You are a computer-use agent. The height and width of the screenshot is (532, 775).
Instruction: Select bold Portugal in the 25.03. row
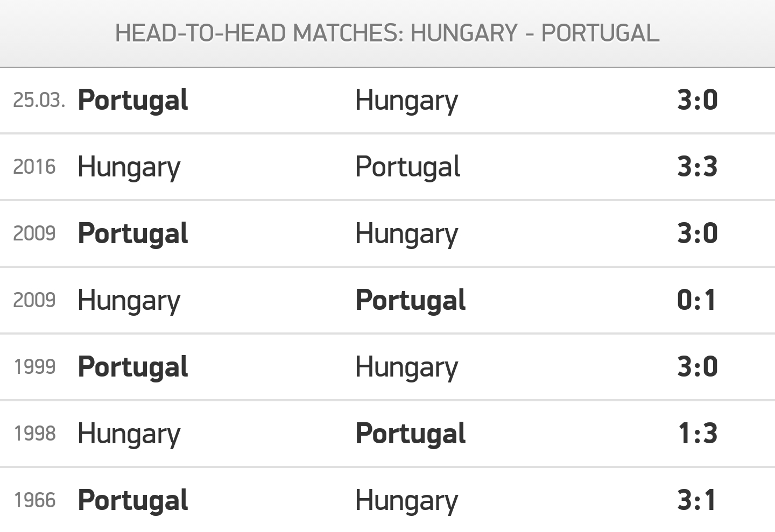tap(133, 101)
